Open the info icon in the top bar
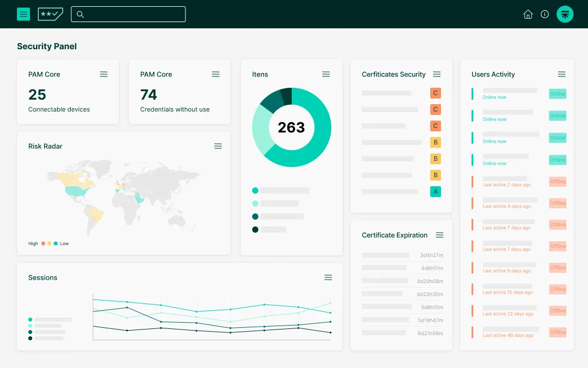Screen dimensions: 588x368 pos(544,14)
